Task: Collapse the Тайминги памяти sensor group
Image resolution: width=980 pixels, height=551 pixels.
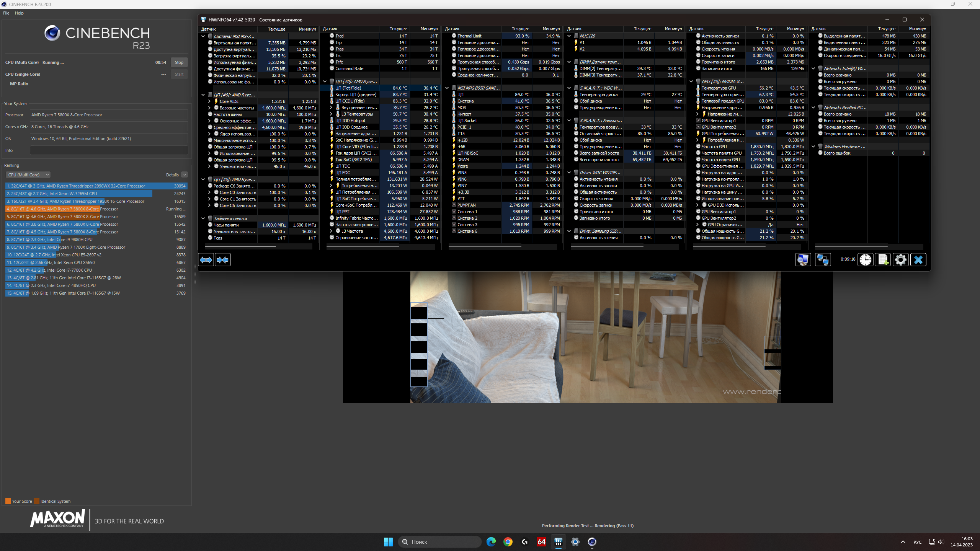Action: (203, 218)
